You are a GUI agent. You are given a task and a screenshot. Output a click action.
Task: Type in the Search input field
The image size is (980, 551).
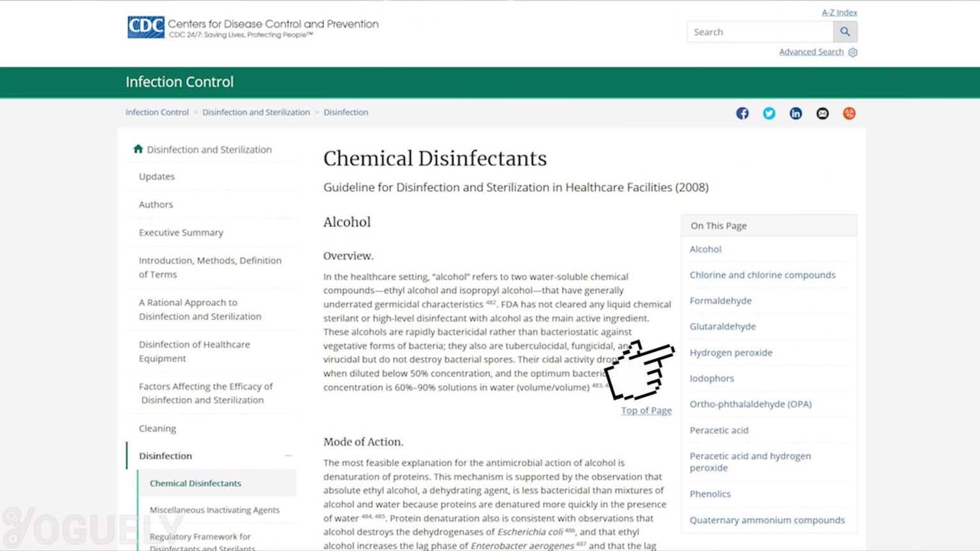coord(759,32)
